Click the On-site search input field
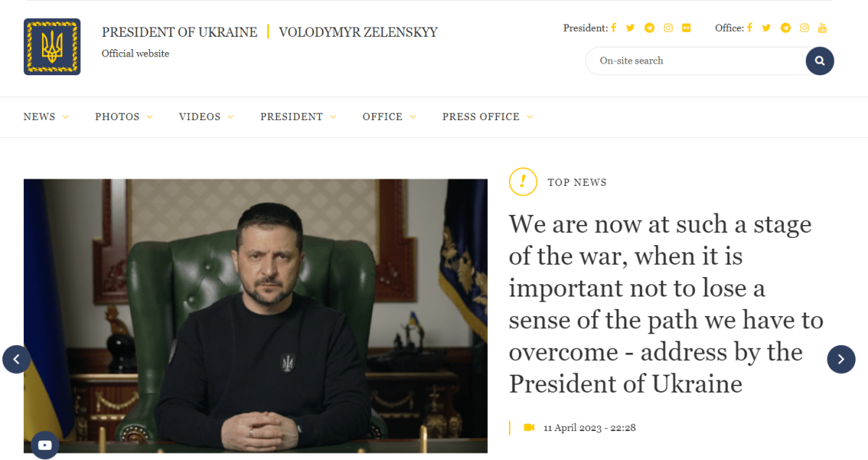868x460 pixels. tap(696, 61)
